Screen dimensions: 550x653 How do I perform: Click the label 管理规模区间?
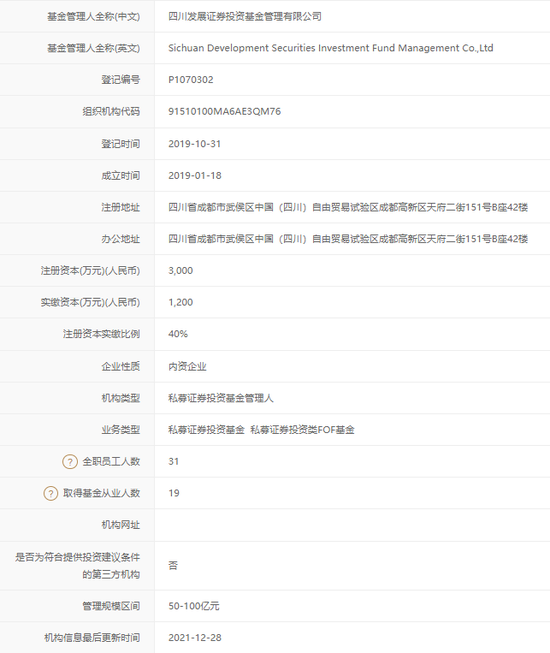[111, 606]
